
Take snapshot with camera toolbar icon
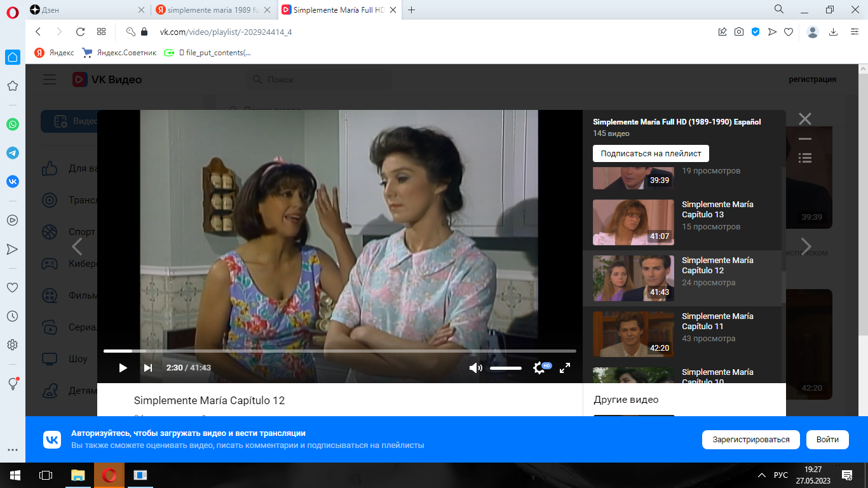point(739,32)
